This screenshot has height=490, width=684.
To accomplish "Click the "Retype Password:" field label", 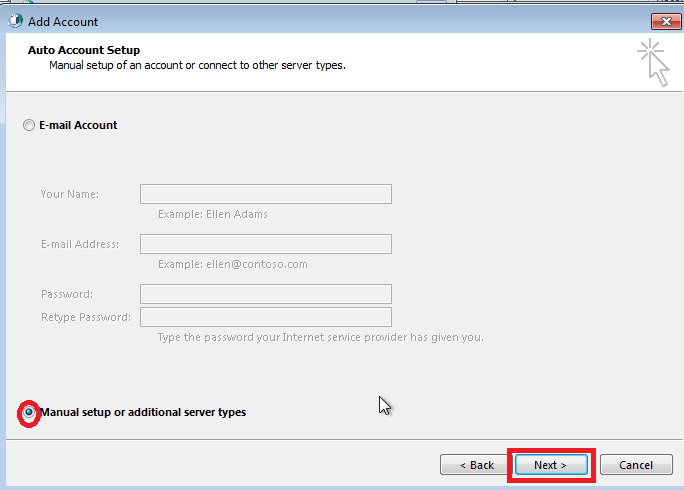I will click(86, 317).
